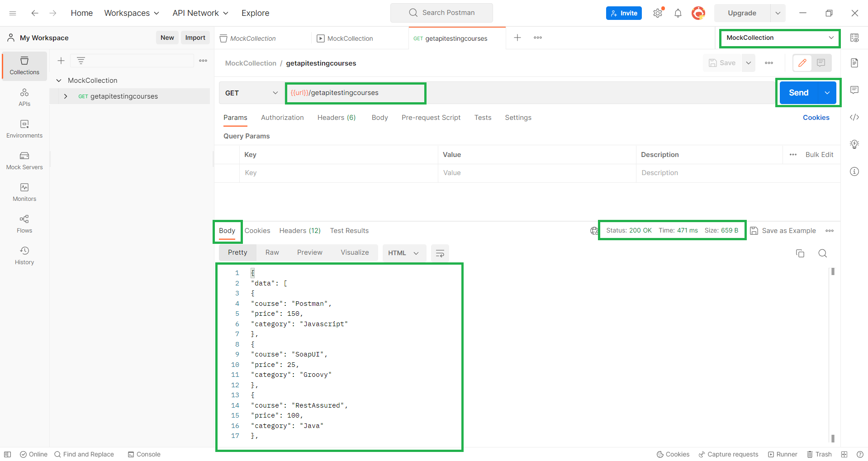Image resolution: width=868 pixels, height=461 pixels.
Task: Switch to the Authorization tab
Action: click(282, 118)
